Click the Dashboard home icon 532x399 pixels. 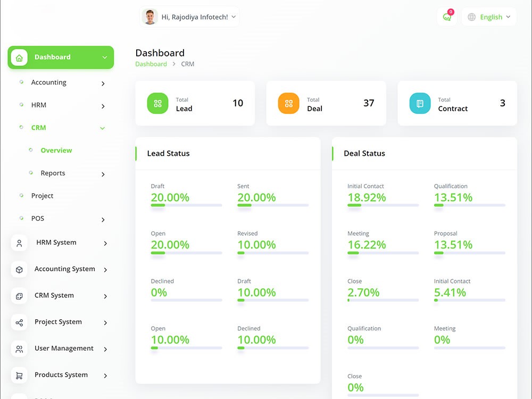point(19,57)
